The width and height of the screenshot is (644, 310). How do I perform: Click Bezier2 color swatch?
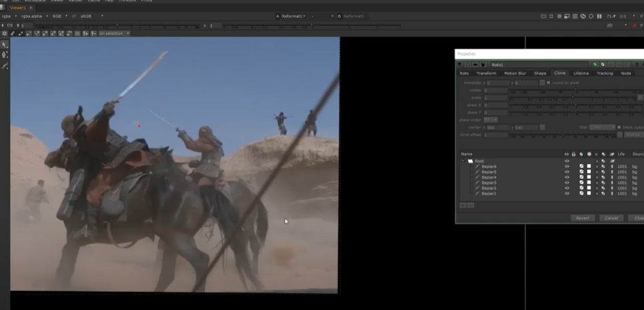(589, 187)
